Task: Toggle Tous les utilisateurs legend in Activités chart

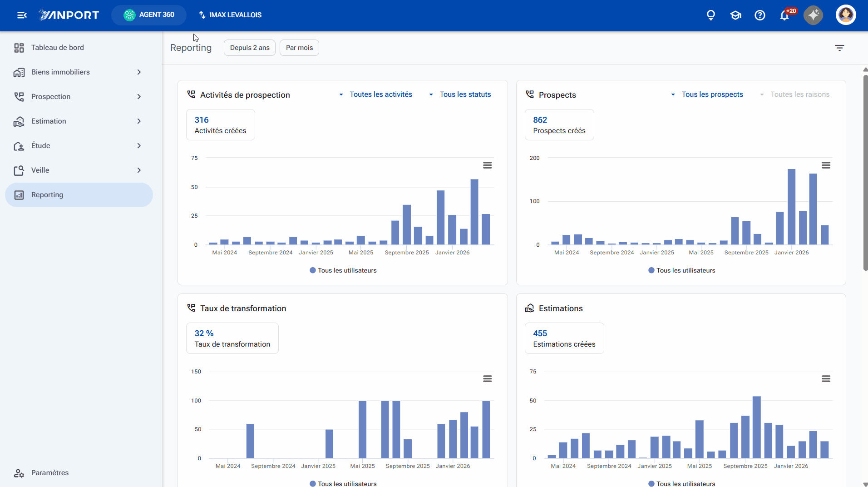Action: (x=343, y=270)
